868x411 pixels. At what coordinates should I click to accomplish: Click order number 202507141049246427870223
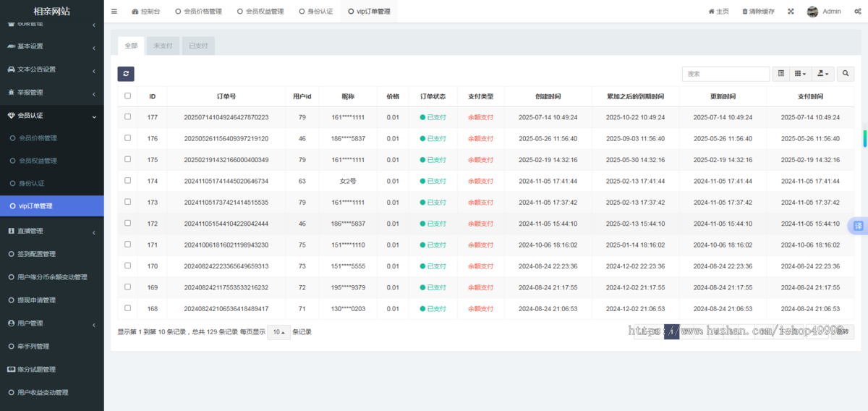226,117
